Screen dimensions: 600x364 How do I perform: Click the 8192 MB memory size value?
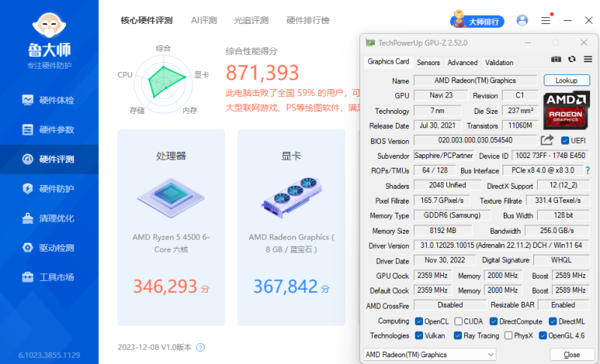point(442,231)
